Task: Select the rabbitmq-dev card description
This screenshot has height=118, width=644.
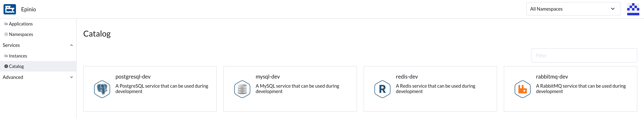Action: pyautogui.click(x=581, y=89)
